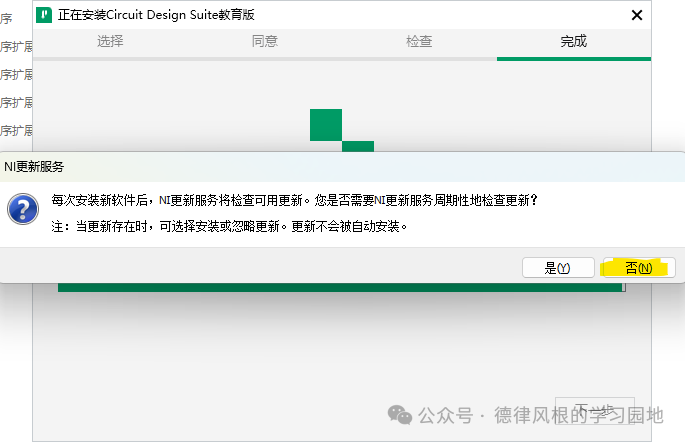
Task: Click the installer title 正在安装Circuit Design Suite教育版
Action: coord(156,15)
